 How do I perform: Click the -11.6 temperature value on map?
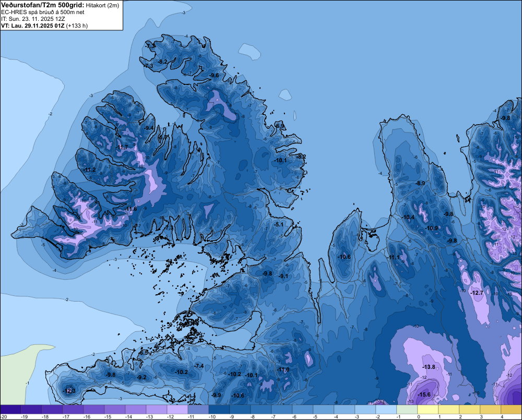(130, 209)
